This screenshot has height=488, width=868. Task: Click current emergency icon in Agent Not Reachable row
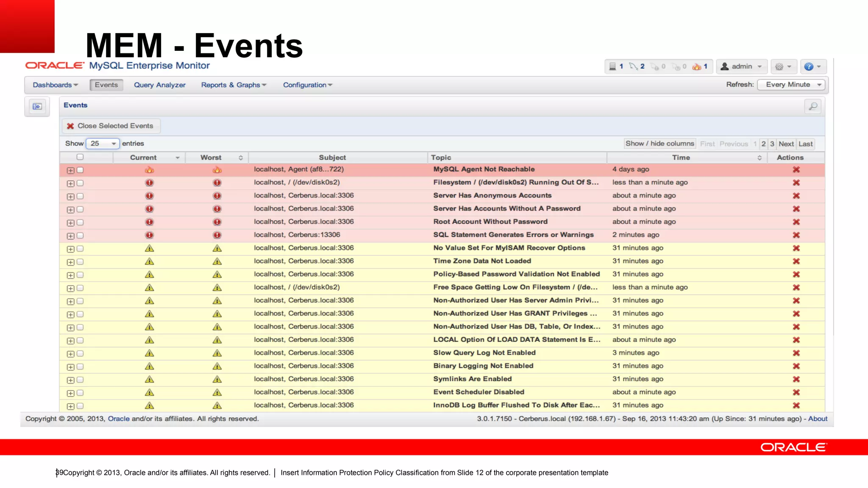click(149, 170)
